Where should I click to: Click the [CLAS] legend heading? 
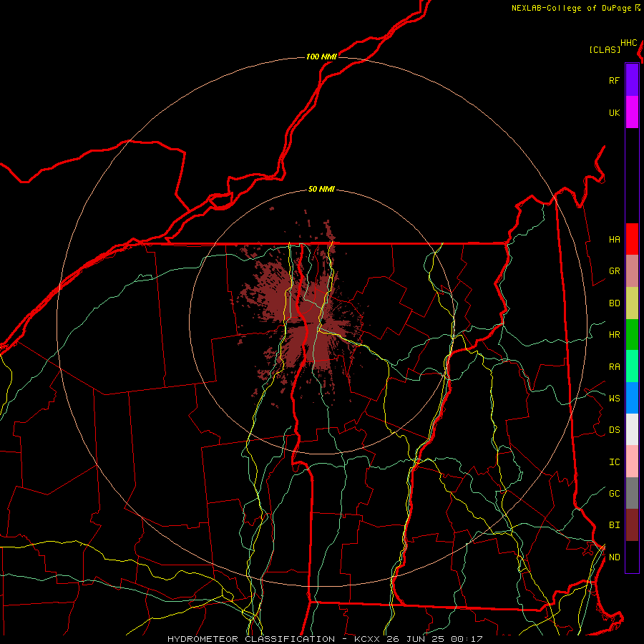click(x=605, y=49)
